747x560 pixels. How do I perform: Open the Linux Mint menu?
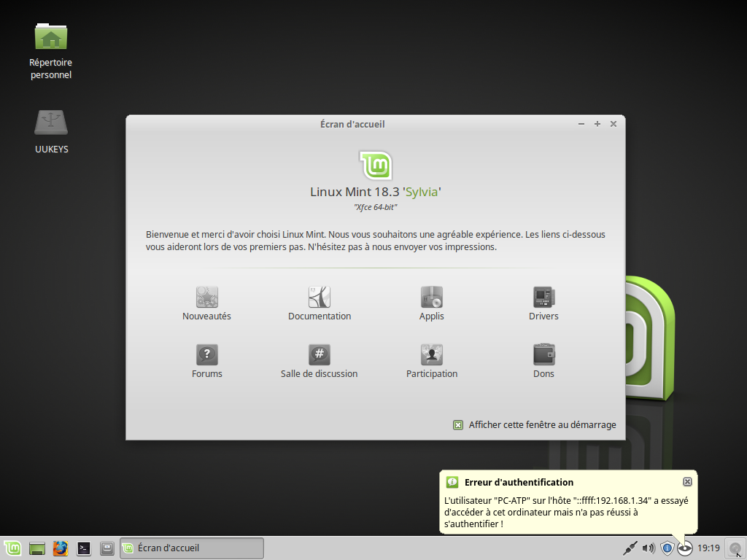12,548
